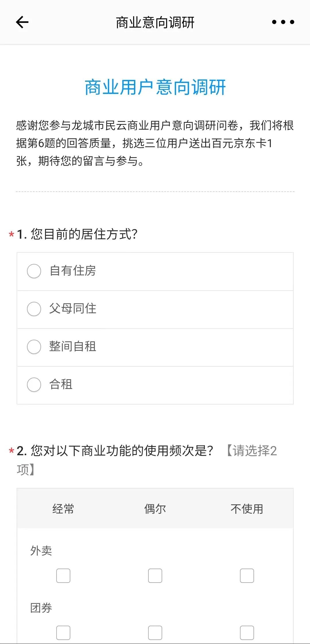Tap the back arrow icon
This screenshot has height=644, width=310.
pos(22,22)
